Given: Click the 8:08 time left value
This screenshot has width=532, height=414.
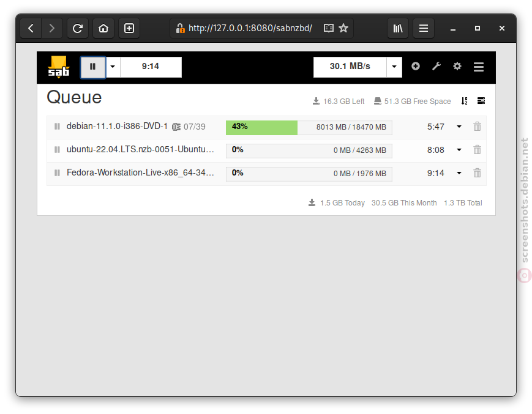Looking at the screenshot, I should [x=436, y=150].
